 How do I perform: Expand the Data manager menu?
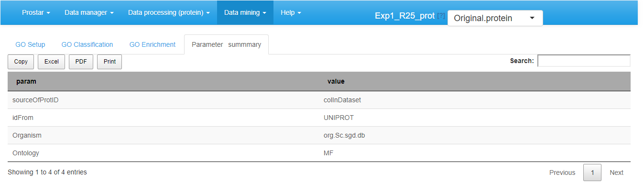(89, 12)
